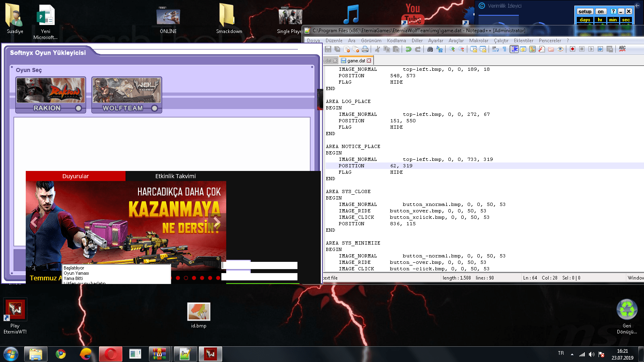Open Notepad++ from the taskbar
This screenshot has width=644, height=362.
tap(185, 354)
